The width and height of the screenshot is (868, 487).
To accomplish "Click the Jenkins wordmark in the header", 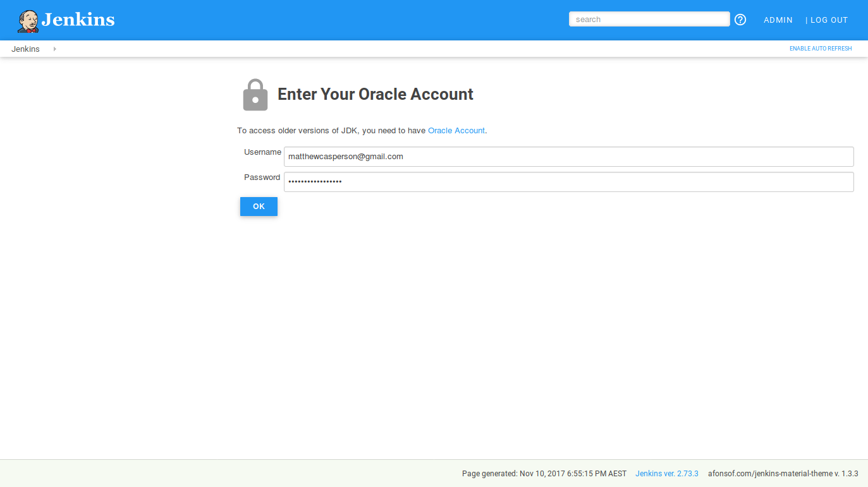I will (78, 20).
